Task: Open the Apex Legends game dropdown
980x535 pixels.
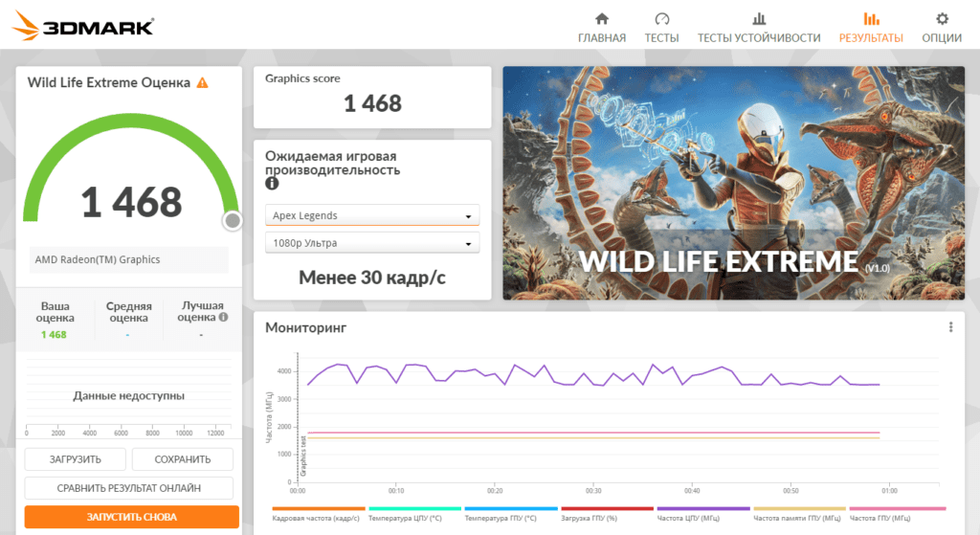Action: [x=372, y=215]
